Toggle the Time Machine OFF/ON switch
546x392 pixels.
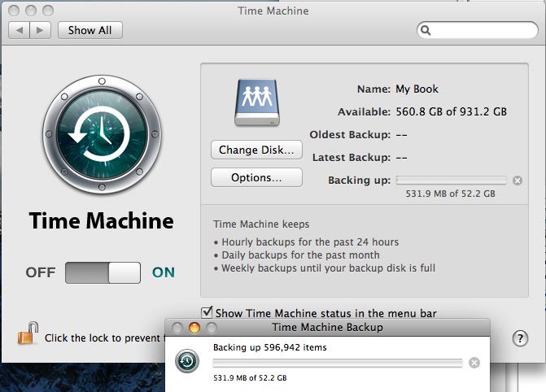click(x=103, y=272)
